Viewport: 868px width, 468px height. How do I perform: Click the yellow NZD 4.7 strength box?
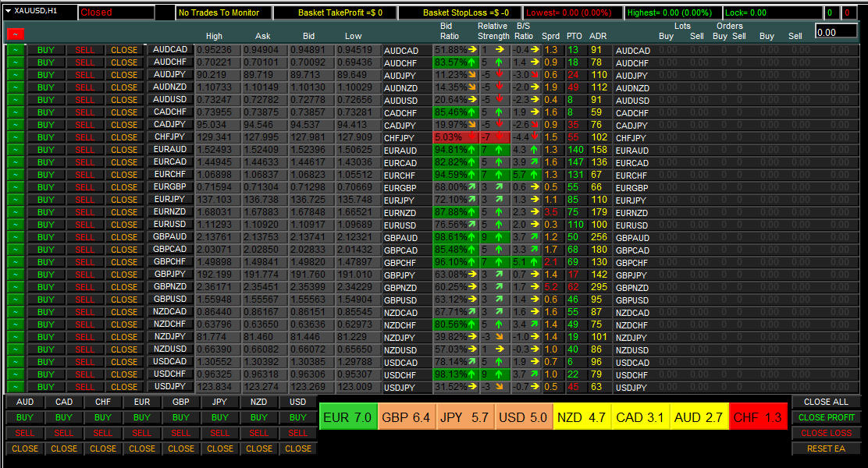coord(582,417)
